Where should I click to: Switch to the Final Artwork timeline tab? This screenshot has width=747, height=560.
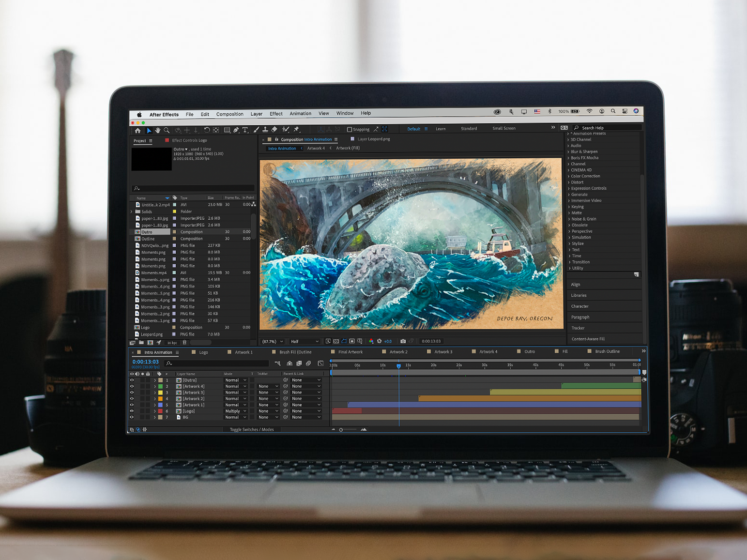click(x=351, y=352)
